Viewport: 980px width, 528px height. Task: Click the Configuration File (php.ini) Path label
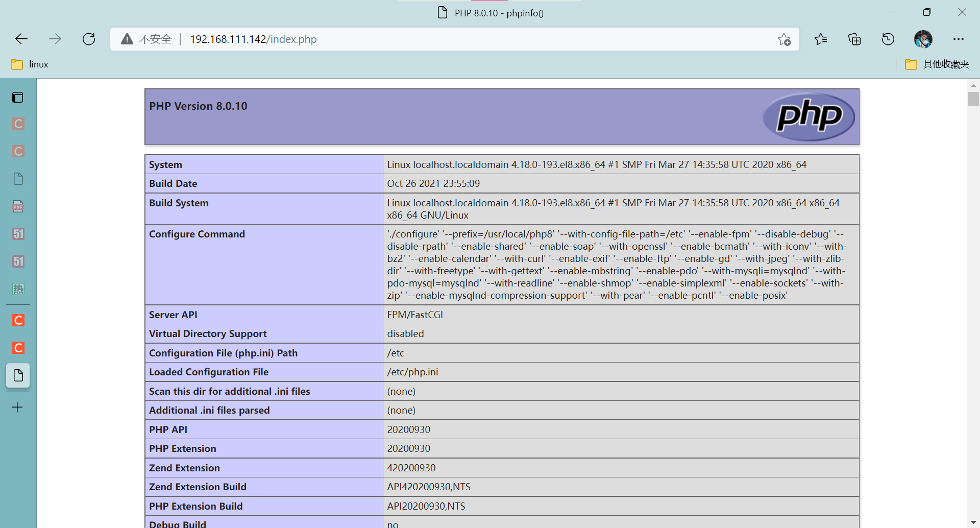point(223,353)
